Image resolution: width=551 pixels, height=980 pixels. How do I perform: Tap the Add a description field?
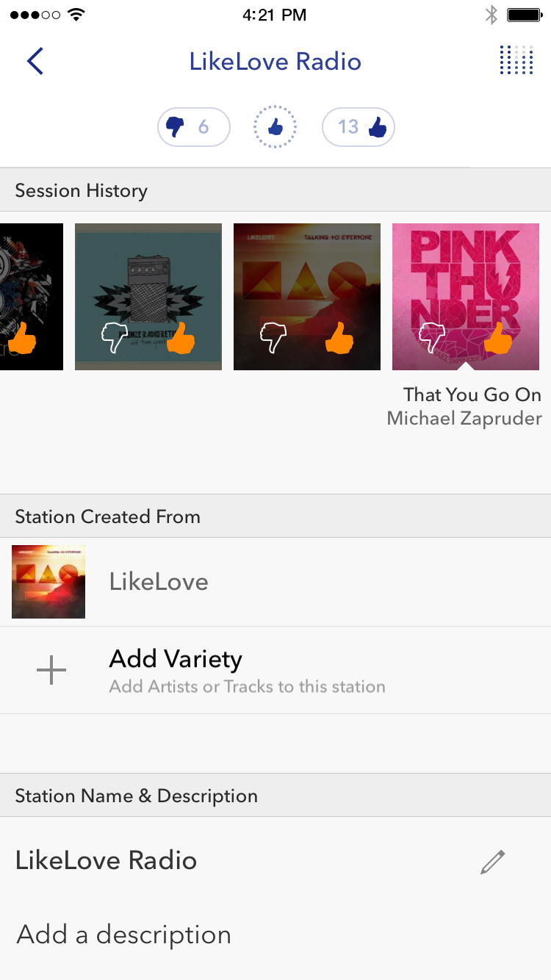tap(124, 934)
